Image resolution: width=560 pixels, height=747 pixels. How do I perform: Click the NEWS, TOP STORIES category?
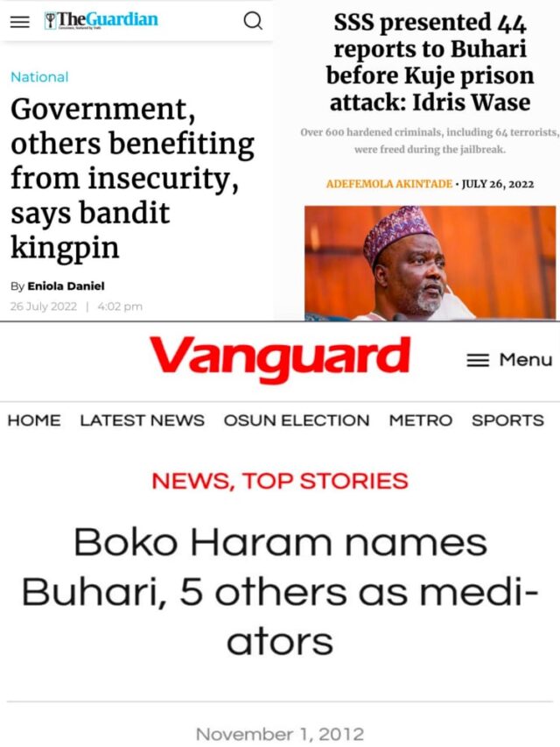coord(280,481)
